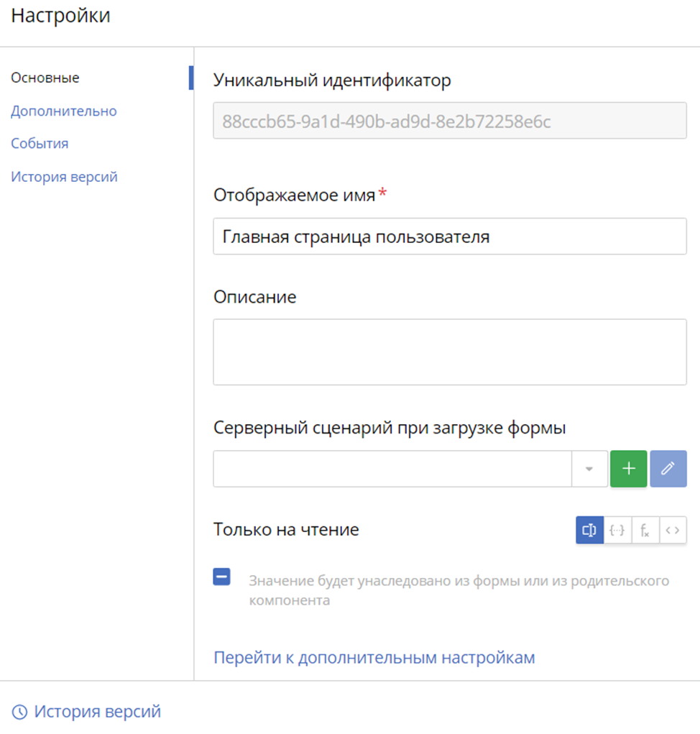Click the clock icon beside История версий
700x734 pixels.
19,712
